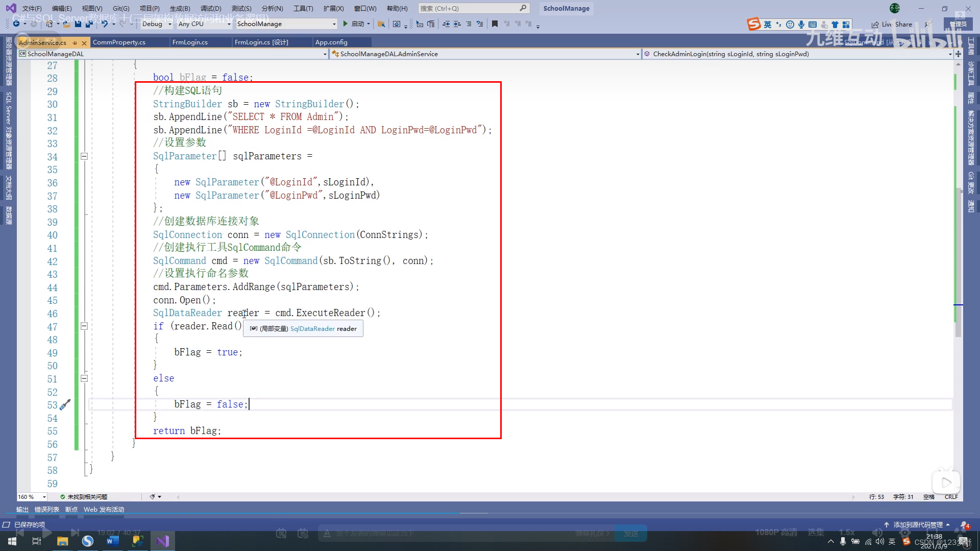Click the CRLF line ending indicator
This screenshot has height=551, width=980.
[x=951, y=497]
